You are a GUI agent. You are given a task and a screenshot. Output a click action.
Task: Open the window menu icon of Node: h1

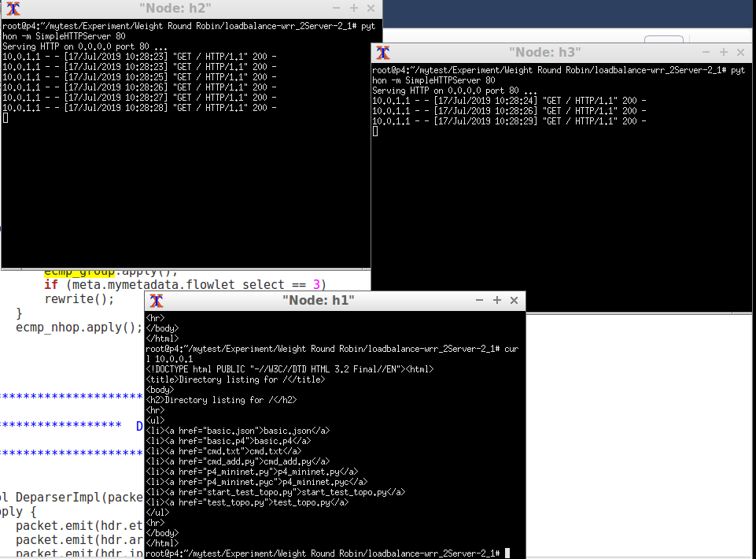click(157, 301)
